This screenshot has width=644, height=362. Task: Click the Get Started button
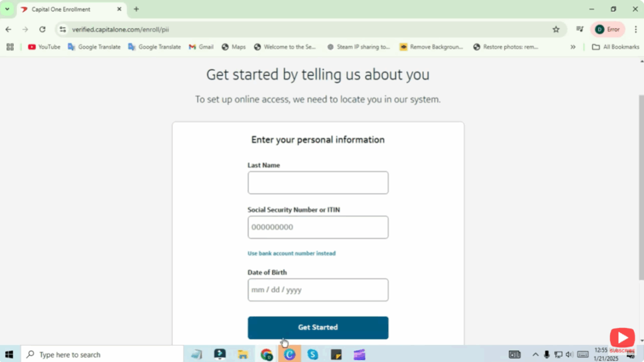(318, 327)
